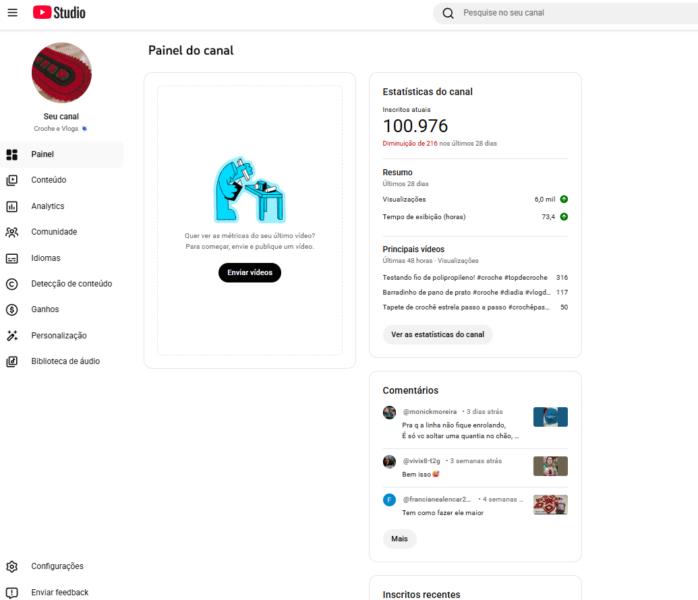Open video thumbnail beside @monickmoreira comment
The image size is (698, 600).
[551, 417]
